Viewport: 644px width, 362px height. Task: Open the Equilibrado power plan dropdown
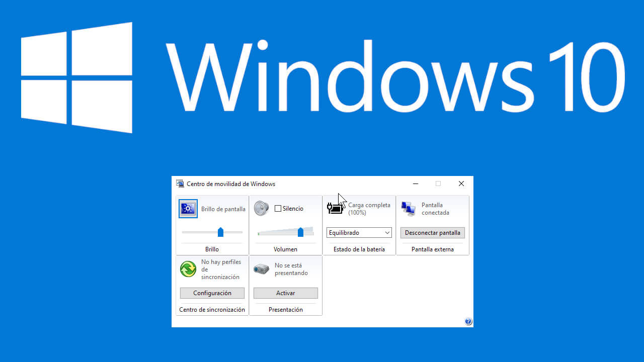click(359, 233)
